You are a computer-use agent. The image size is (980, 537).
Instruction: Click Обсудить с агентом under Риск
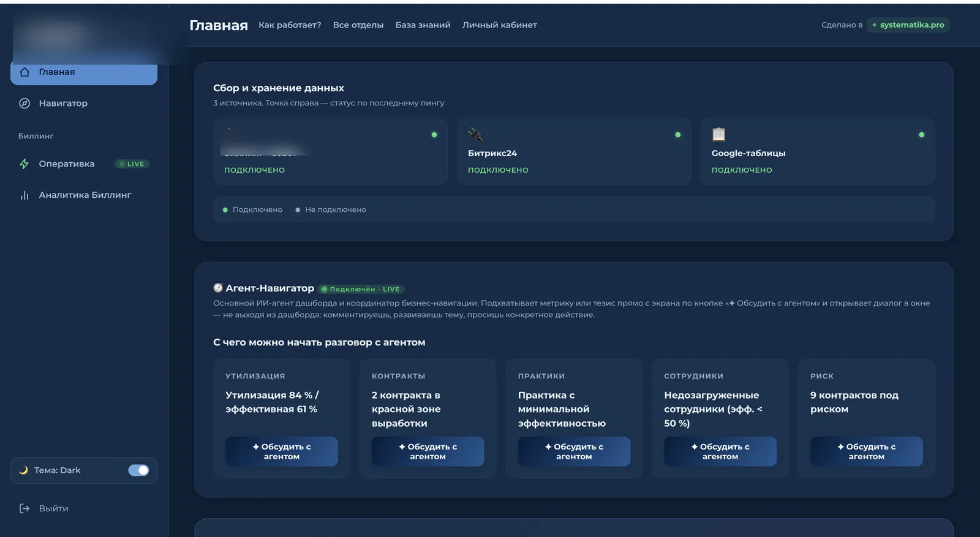point(867,452)
